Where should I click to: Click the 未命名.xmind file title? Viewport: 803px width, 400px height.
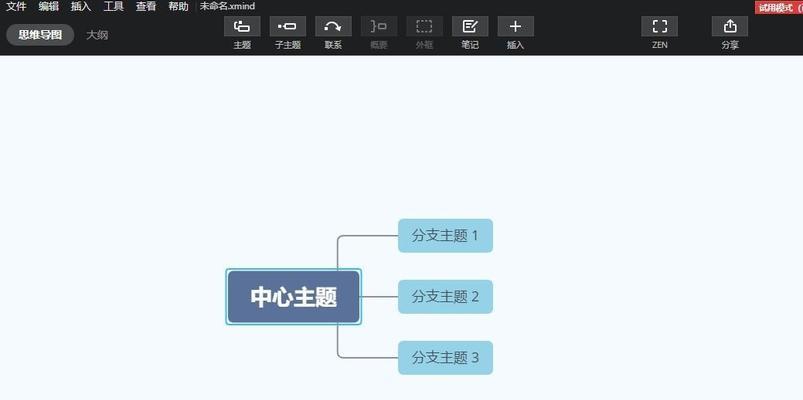tap(227, 7)
